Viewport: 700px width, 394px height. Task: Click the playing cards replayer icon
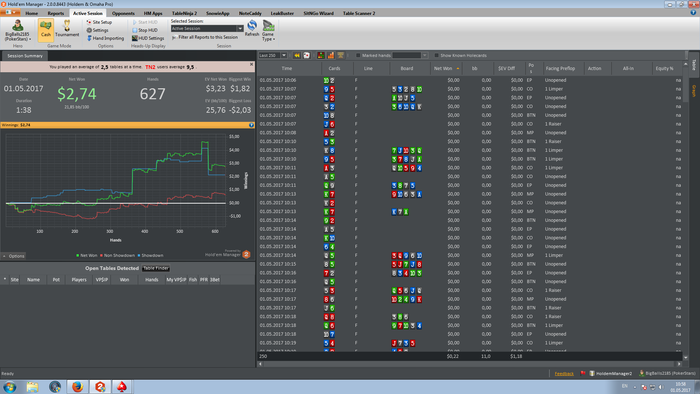coord(307,55)
